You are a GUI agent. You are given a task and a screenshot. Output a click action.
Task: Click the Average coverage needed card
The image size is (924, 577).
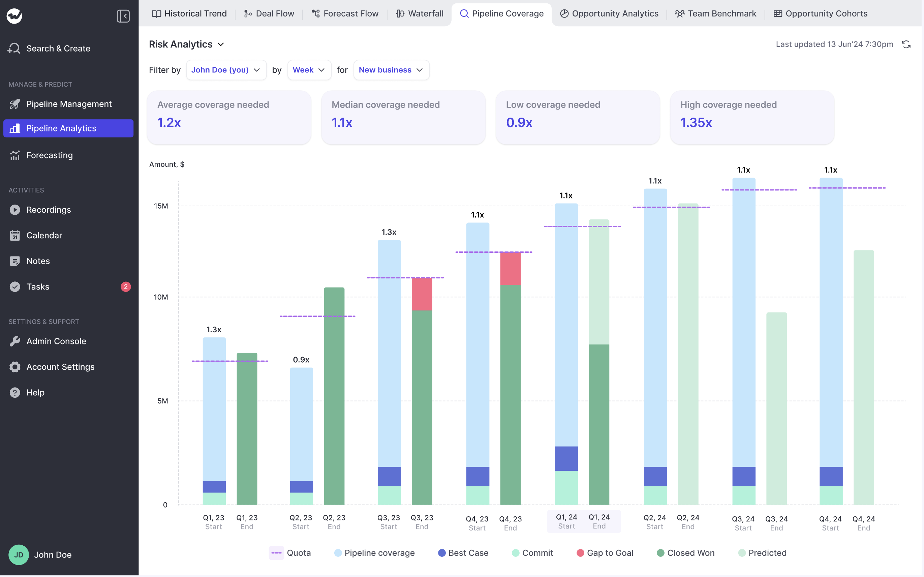[x=229, y=117]
